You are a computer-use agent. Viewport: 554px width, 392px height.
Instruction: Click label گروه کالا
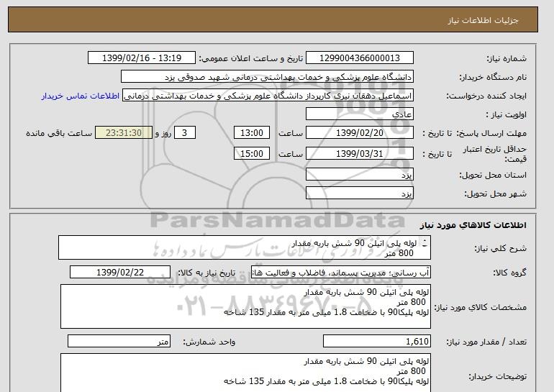point(510,273)
